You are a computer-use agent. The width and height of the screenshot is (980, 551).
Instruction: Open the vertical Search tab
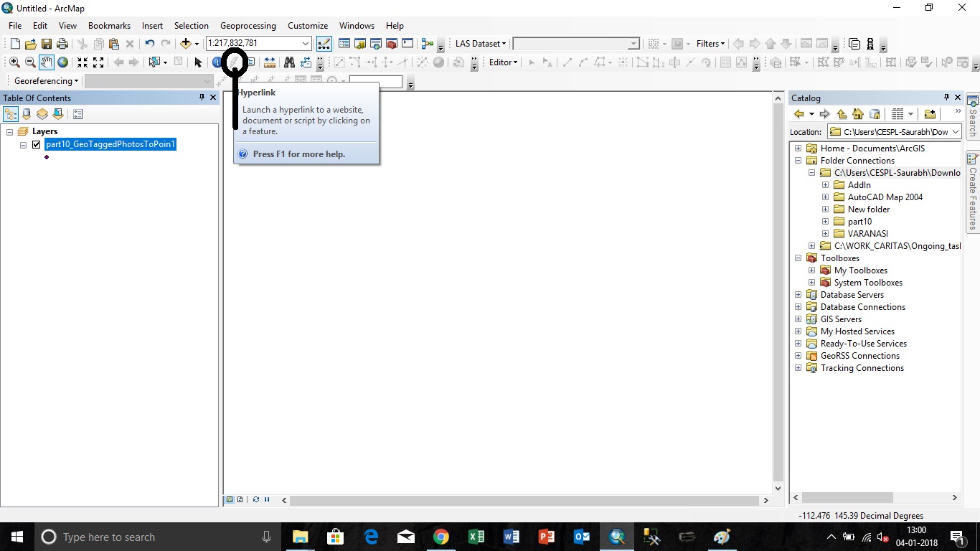coord(973,118)
